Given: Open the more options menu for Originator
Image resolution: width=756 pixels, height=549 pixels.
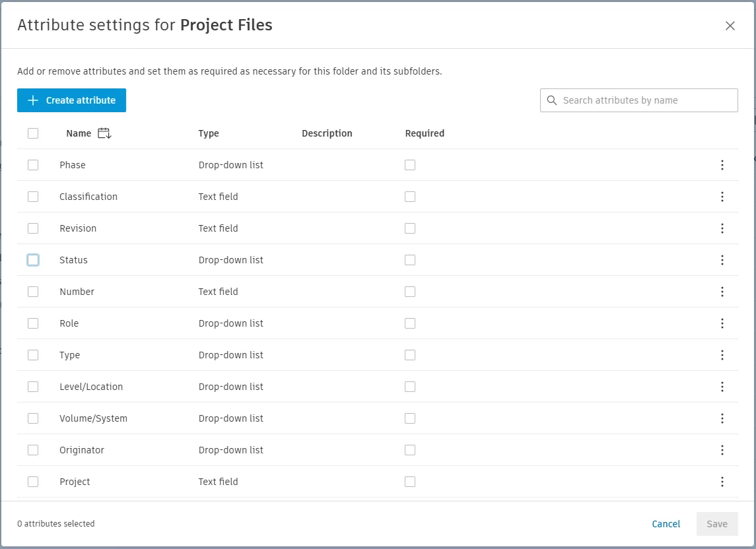Looking at the screenshot, I should 722,450.
